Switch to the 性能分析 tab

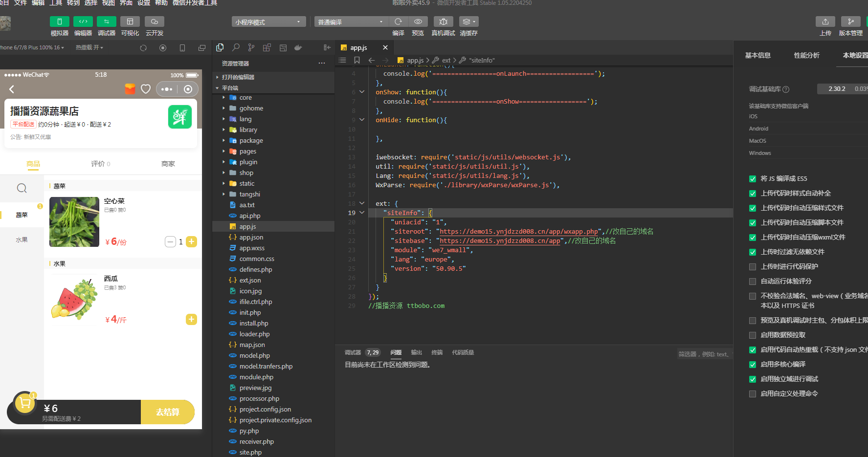click(x=806, y=55)
